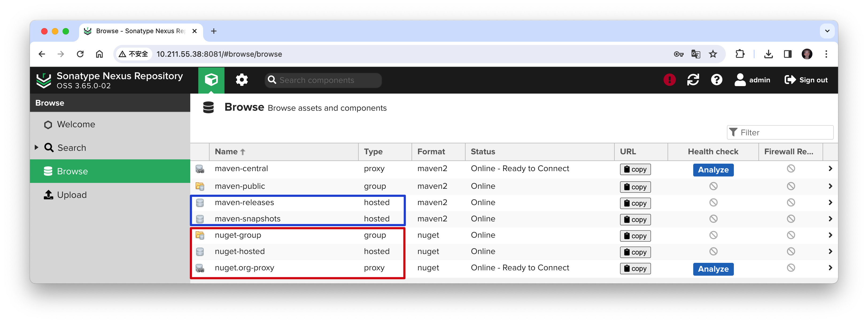This screenshot has width=868, height=323.
Task: Open the maven-releases row chevron
Action: (830, 202)
